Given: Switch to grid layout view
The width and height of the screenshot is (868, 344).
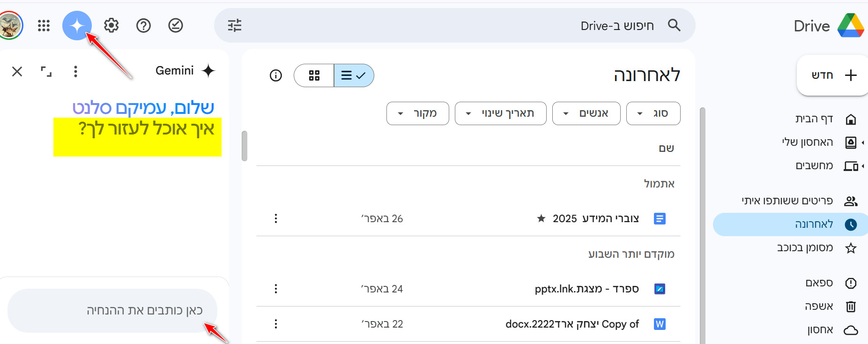Looking at the screenshot, I should coord(314,75).
